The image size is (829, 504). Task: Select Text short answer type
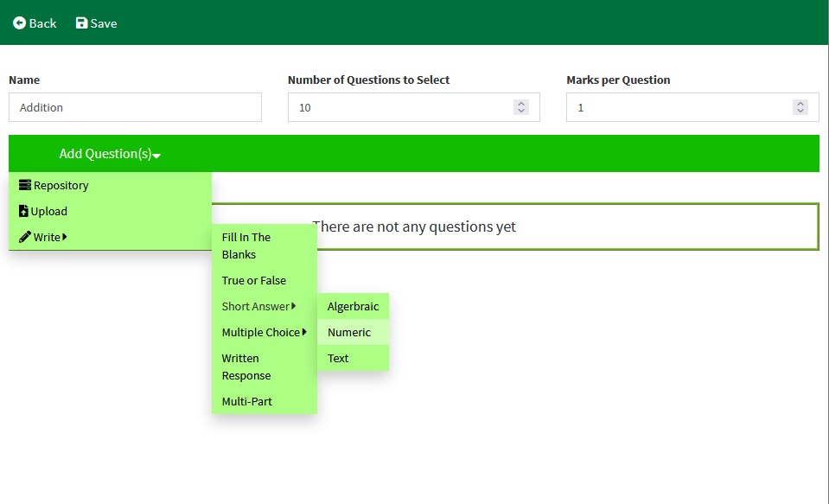pyautogui.click(x=338, y=358)
